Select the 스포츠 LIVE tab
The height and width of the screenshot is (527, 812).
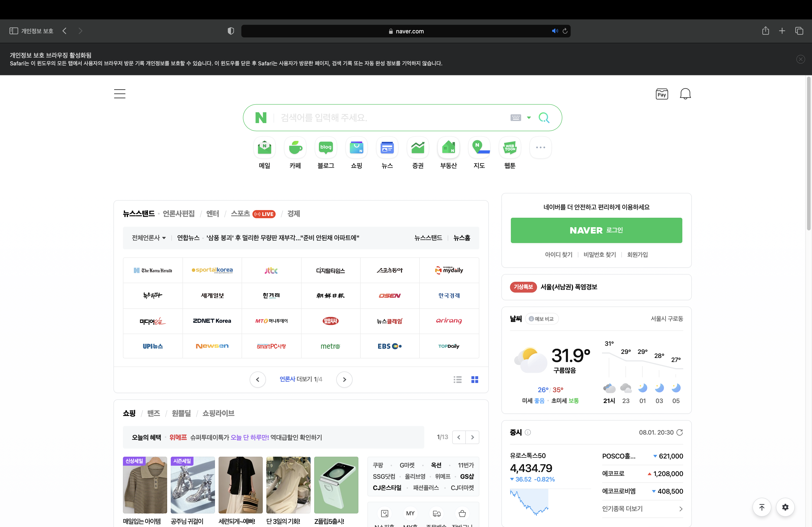click(x=253, y=214)
